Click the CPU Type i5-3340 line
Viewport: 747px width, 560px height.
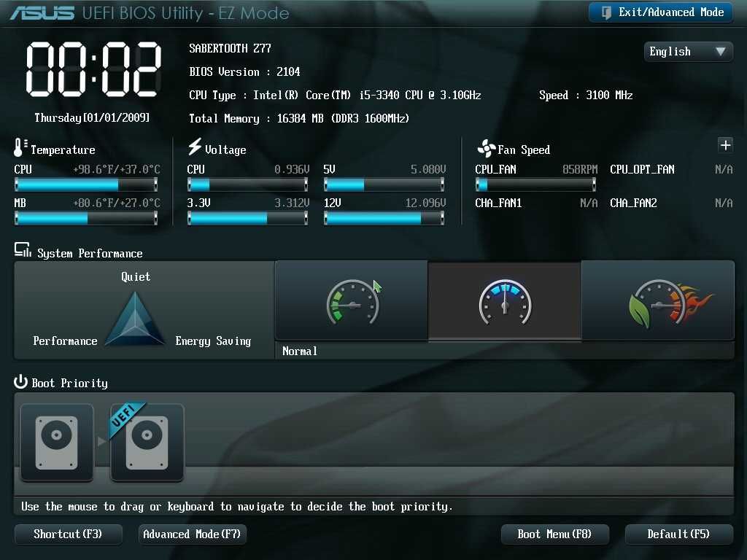[x=335, y=96]
